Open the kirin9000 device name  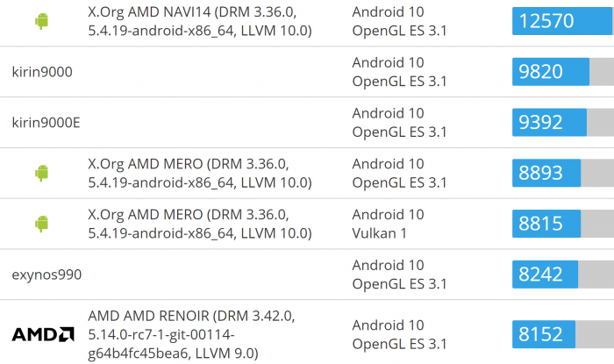42,72
